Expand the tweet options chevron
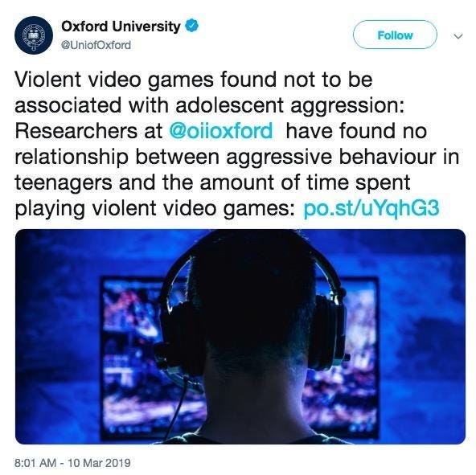The width and height of the screenshot is (476, 475). pyautogui.click(x=458, y=36)
